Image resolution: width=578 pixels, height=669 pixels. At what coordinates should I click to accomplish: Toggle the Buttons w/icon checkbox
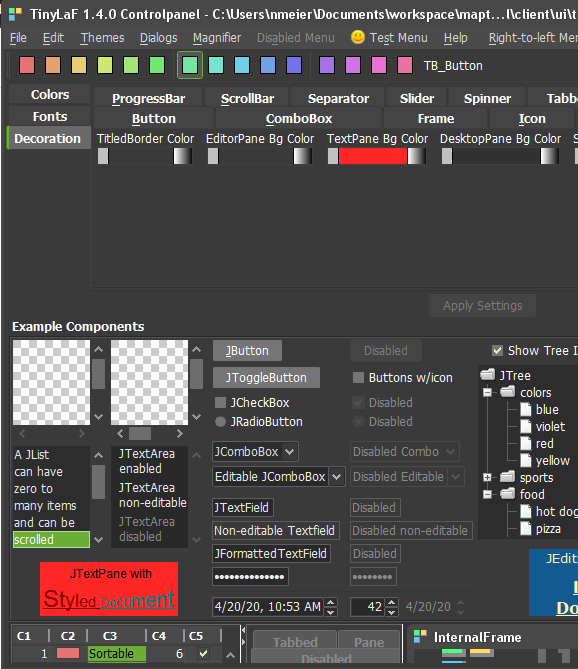pos(358,378)
